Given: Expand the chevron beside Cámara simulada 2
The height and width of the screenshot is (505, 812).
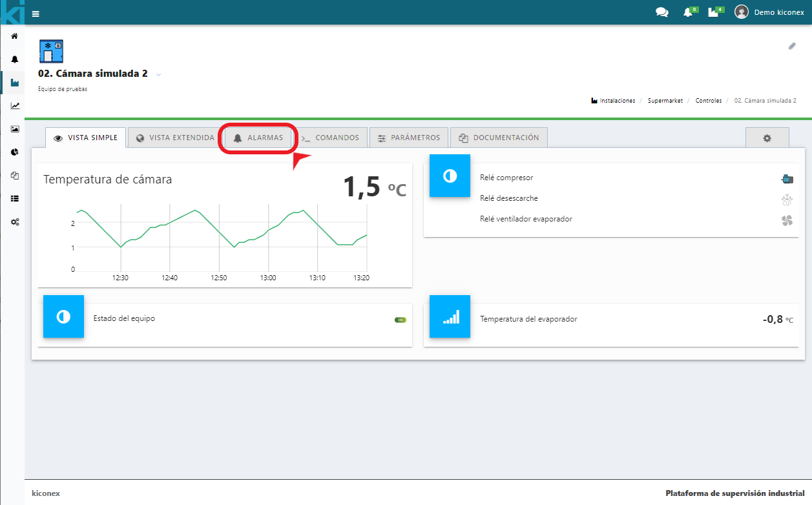Looking at the screenshot, I should pyautogui.click(x=158, y=75).
